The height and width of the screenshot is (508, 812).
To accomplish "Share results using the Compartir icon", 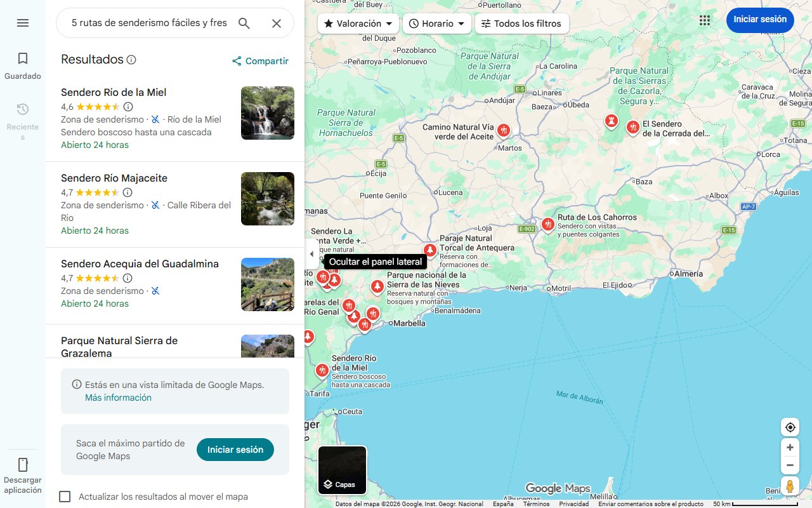I will 236,61.
